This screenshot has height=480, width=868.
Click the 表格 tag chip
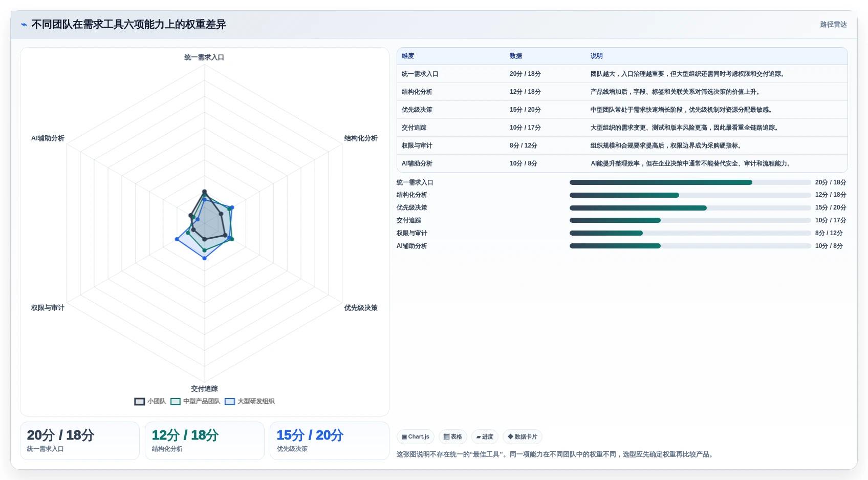(453, 437)
